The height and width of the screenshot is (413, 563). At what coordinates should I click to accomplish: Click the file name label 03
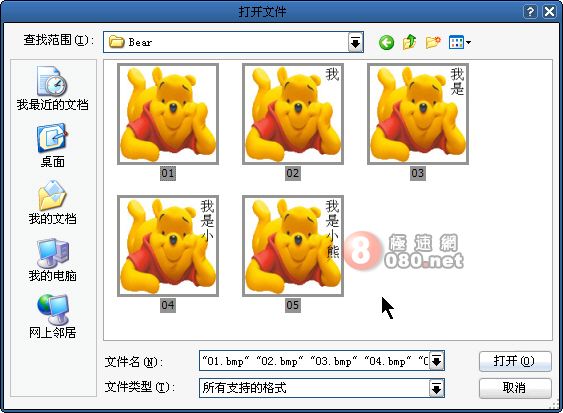(418, 173)
